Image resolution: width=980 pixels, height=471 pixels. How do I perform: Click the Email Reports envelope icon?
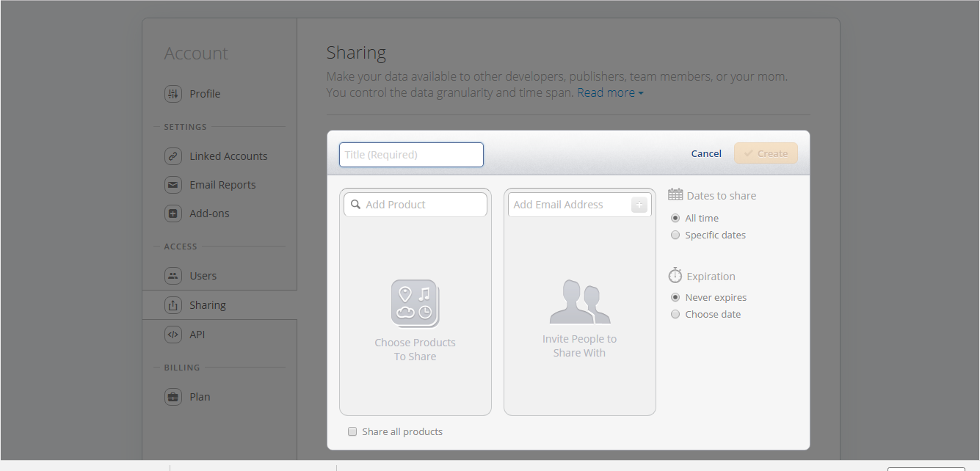(173, 185)
